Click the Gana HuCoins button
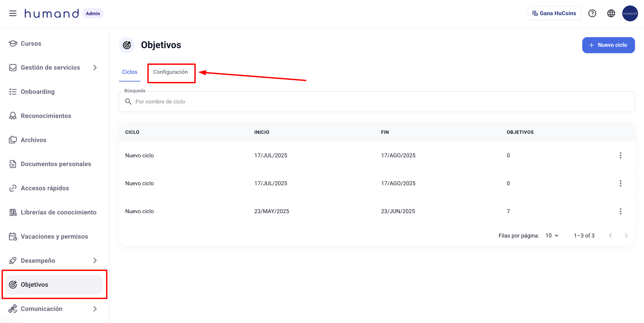This screenshot has height=323, width=644. tap(554, 13)
